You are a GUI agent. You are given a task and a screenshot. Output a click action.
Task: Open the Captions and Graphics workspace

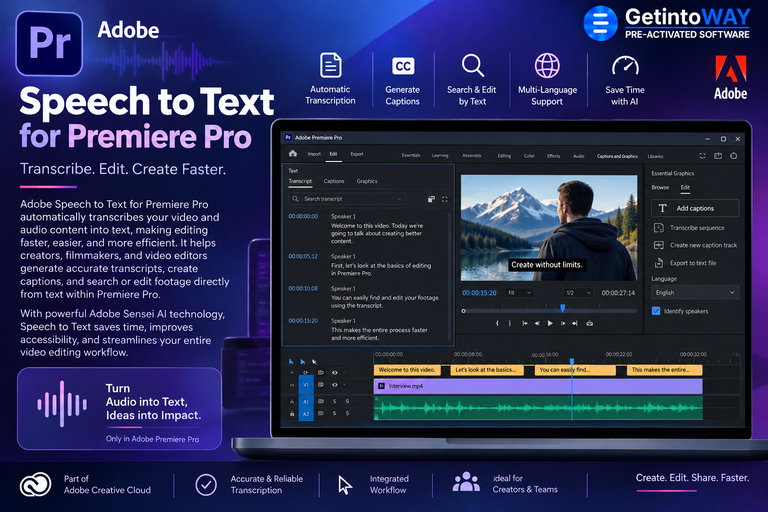click(617, 156)
